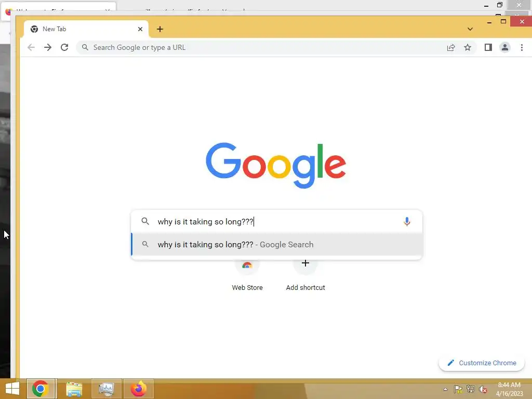
Task: Click the Add shortcut button
Action: 305,275
